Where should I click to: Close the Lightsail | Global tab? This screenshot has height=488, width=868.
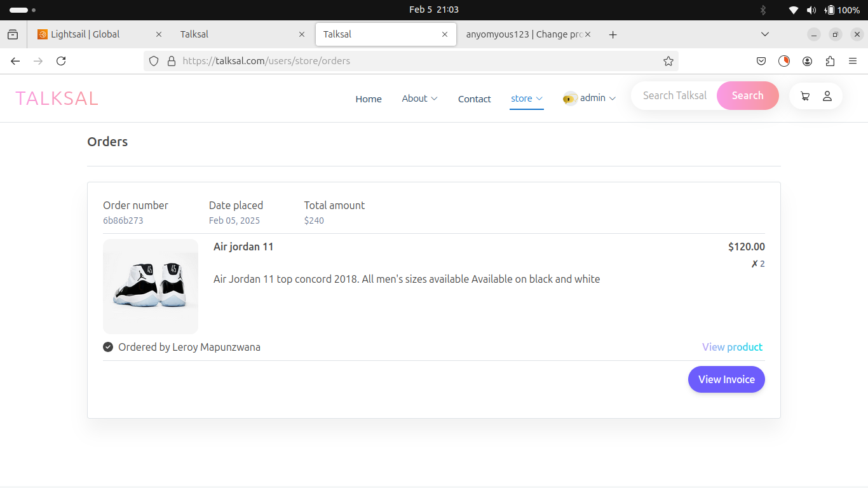click(159, 34)
